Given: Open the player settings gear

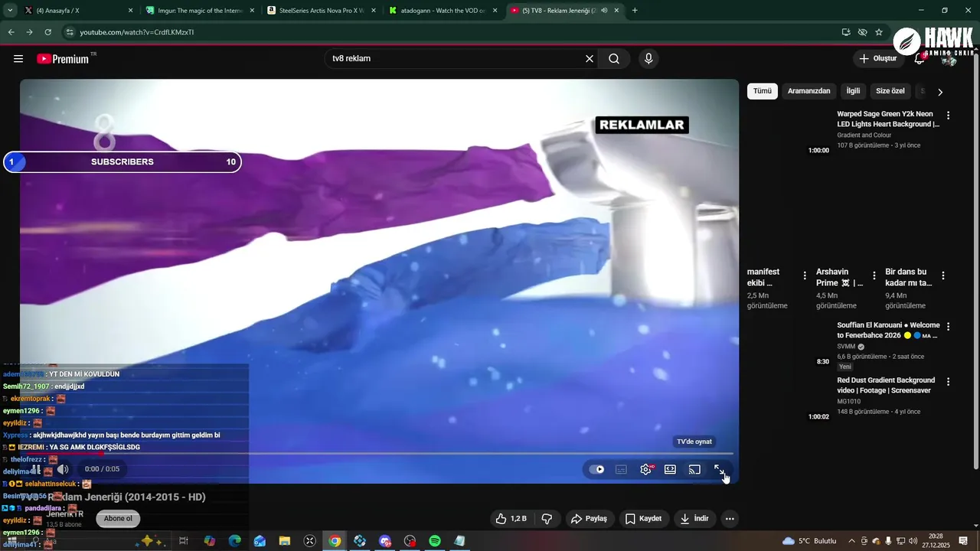Looking at the screenshot, I should pos(645,469).
